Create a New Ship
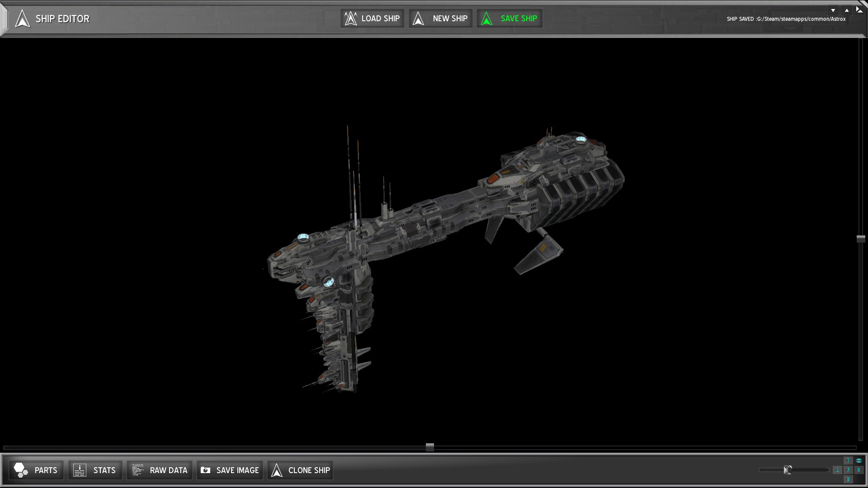This screenshot has width=868, height=488. pyautogui.click(x=441, y=19)
